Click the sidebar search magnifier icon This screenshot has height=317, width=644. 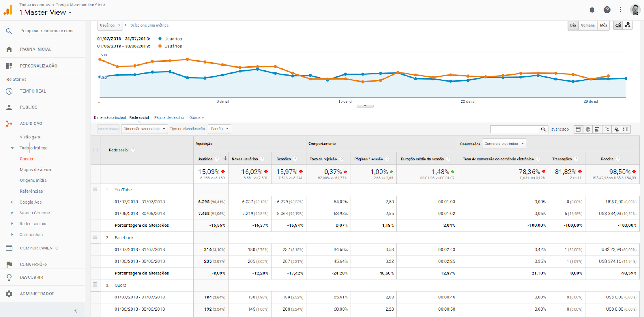9,31
